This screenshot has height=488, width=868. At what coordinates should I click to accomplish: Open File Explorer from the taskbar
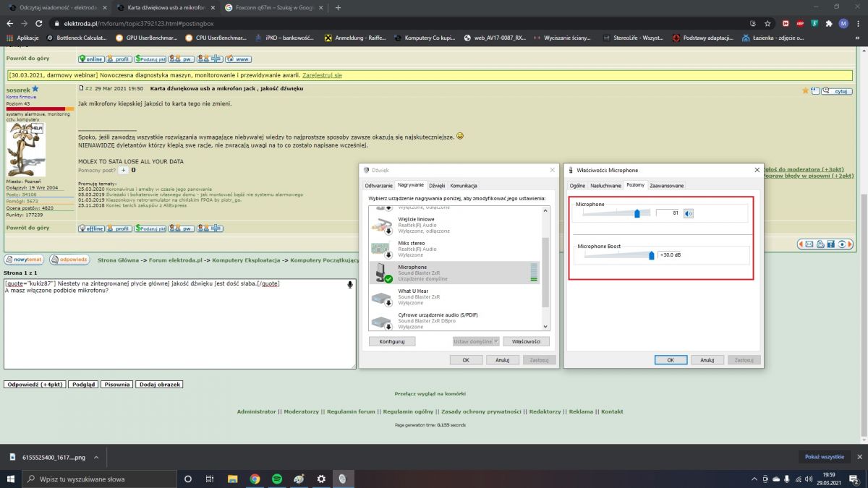coord(232,479)
